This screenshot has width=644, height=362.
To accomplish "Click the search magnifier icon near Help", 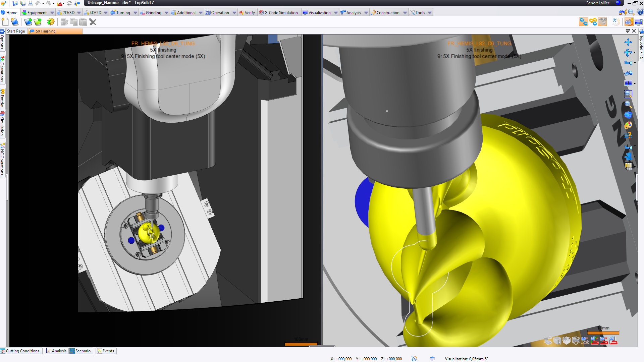I will coord(631,12).
